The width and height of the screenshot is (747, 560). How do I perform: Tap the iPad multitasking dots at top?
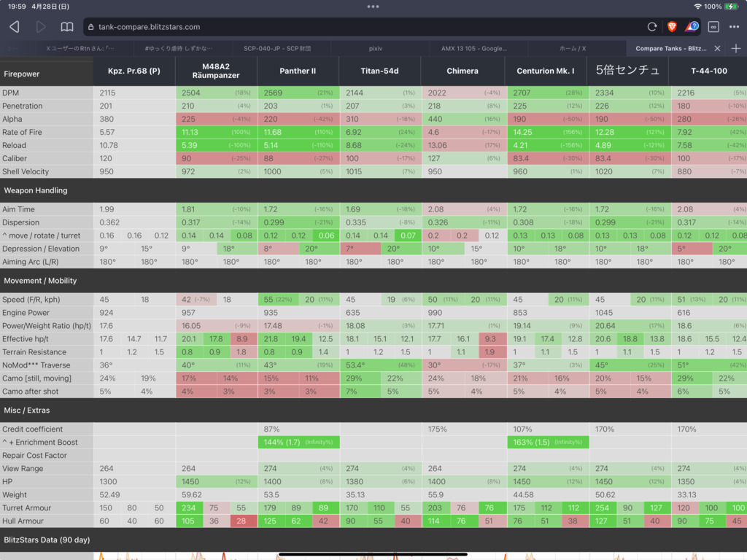[373, 6]
